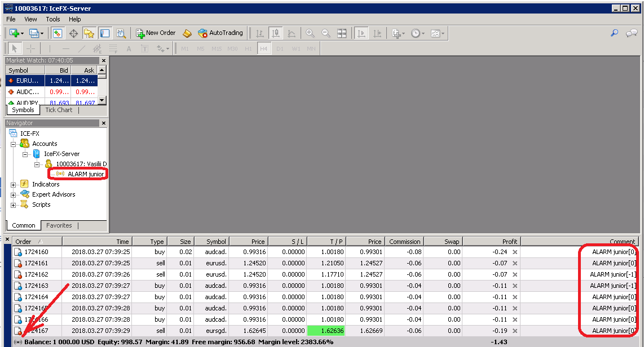Viewport: 644px width, 347px height.
Task: Select the crosshair tool
Action: tap(30, 48)
